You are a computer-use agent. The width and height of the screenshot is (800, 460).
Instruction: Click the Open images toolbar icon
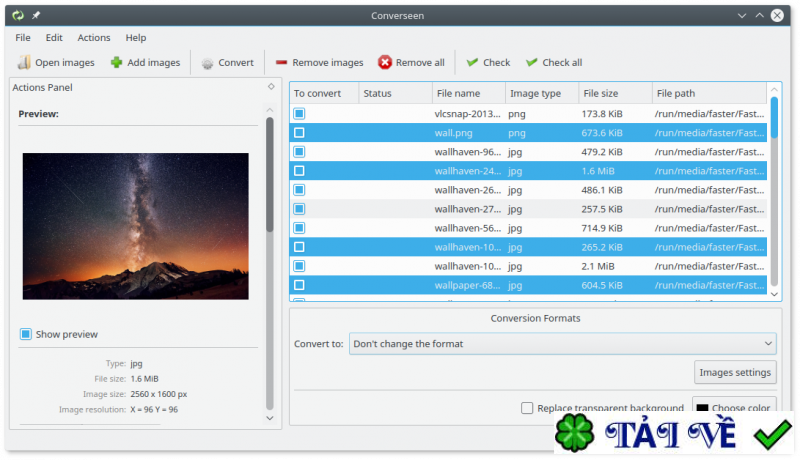point(24,62)
